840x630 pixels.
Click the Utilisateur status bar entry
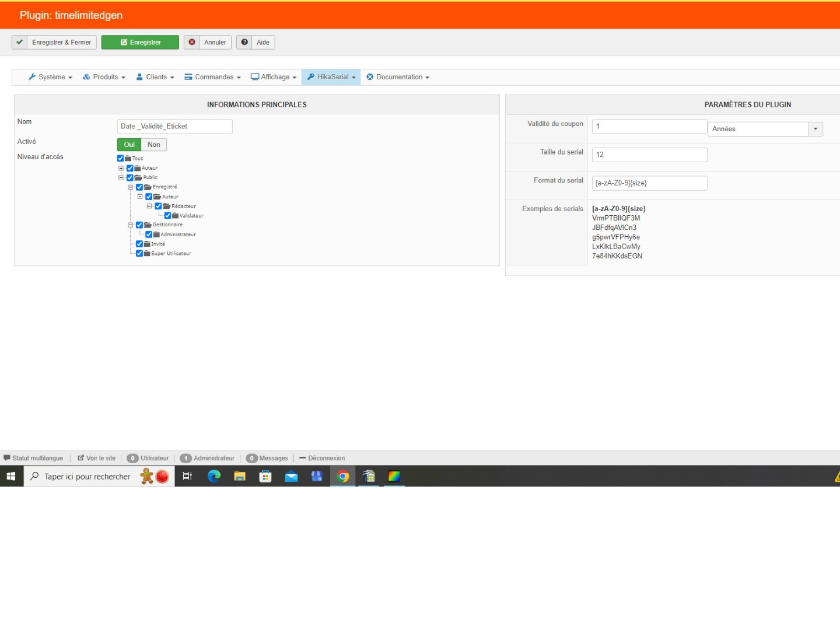point(148,459)
